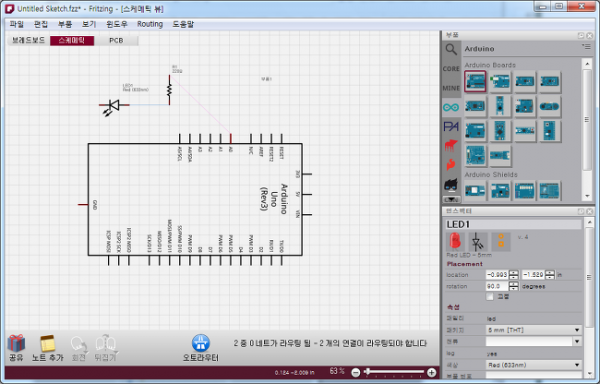Open the Help menu (도움말)
This screenshot has height=384, width=600.
click(183, 24)
